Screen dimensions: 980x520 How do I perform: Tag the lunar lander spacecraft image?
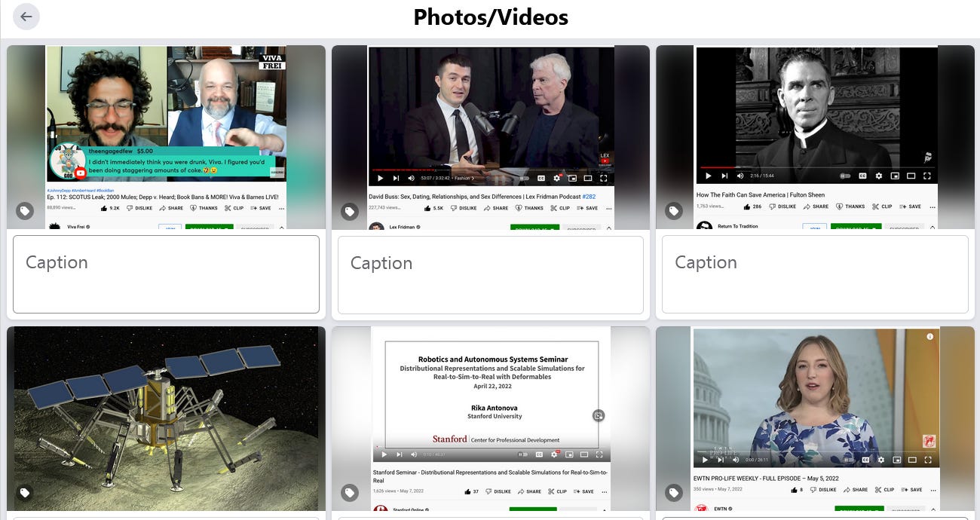[x=25, y=493]
